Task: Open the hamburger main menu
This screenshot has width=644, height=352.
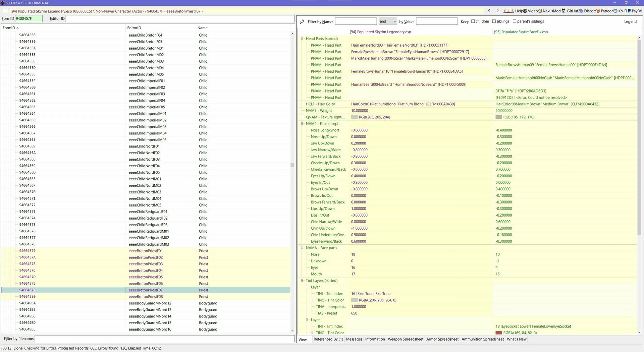Action: point(5,11)
